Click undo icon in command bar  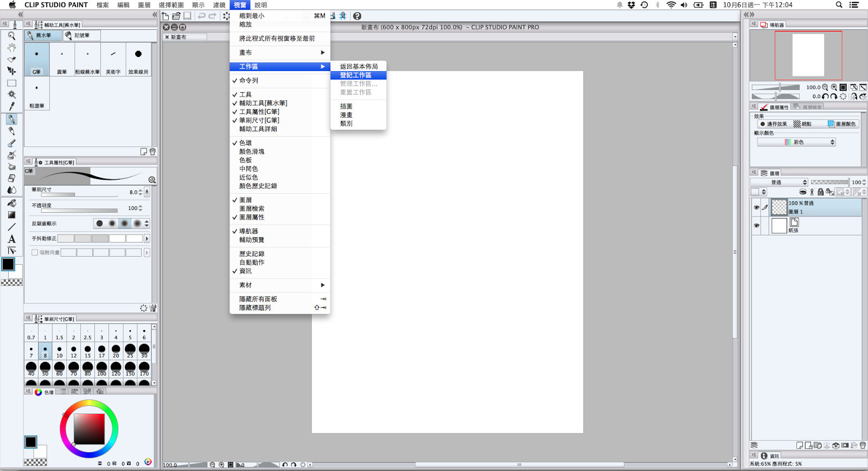pyautogui.click(x=201, y=16)
